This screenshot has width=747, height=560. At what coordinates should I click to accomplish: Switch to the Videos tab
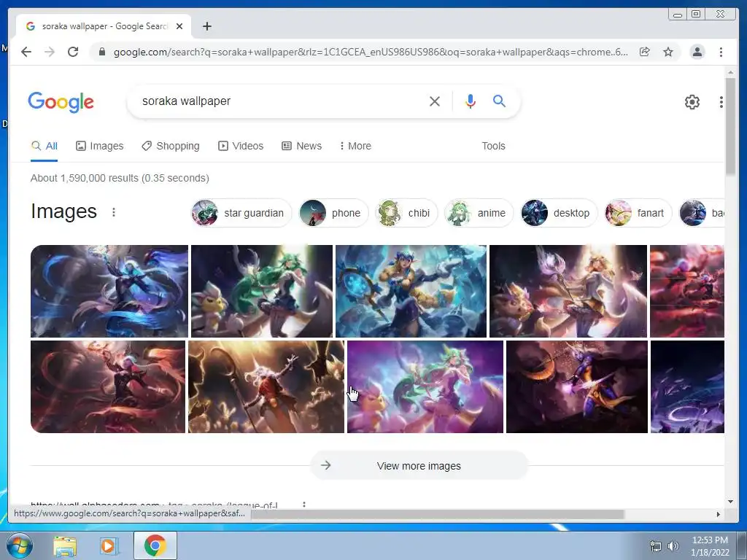[x=241, y=146]
